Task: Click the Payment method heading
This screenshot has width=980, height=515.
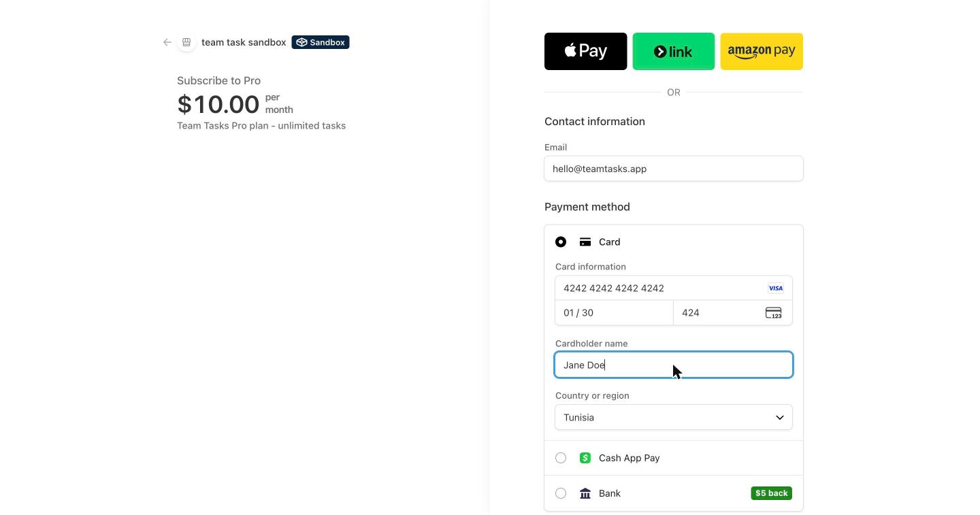Action: pyautogui.click(x=587, y=207)
